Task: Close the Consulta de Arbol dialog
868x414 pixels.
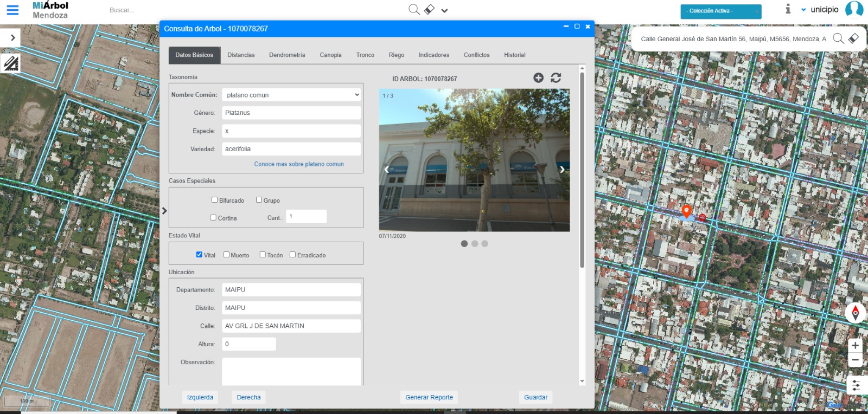Action: point(588,26)
